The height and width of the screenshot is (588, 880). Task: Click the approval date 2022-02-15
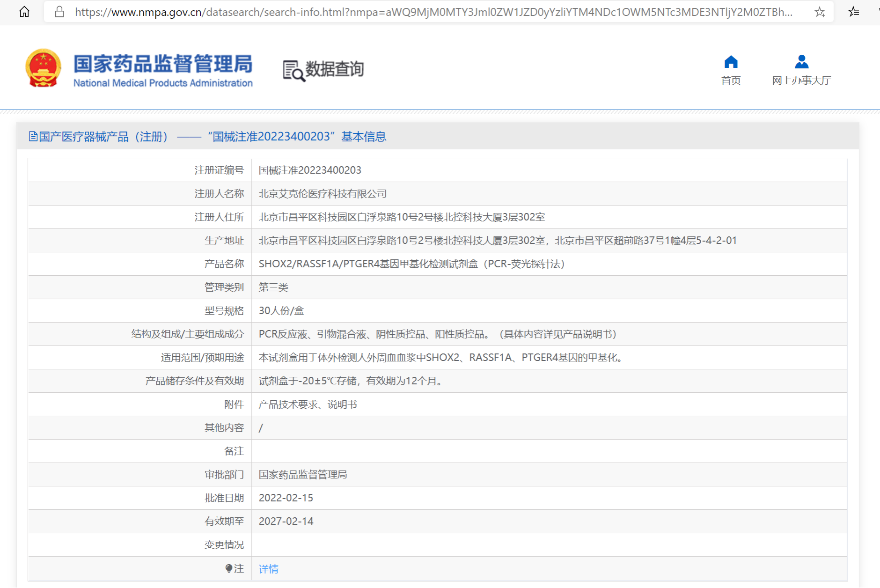point(286,498)
